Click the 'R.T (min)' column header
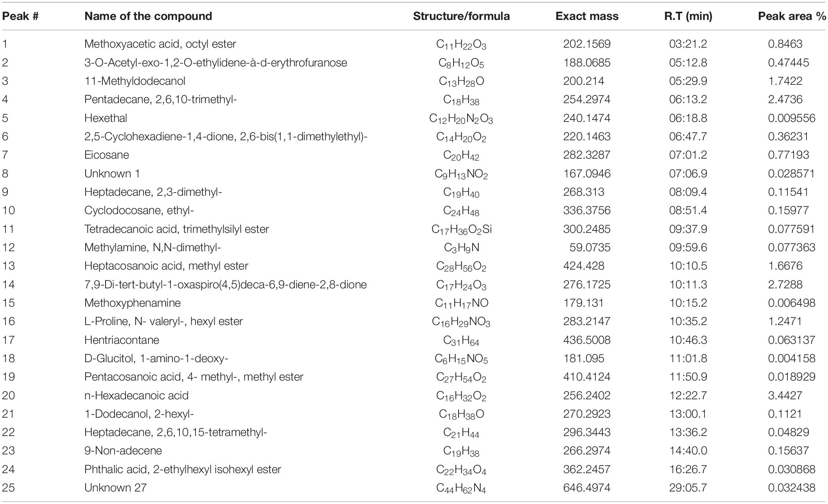The width and height of the screenshot is (828, 504). [x=688, y=16]
